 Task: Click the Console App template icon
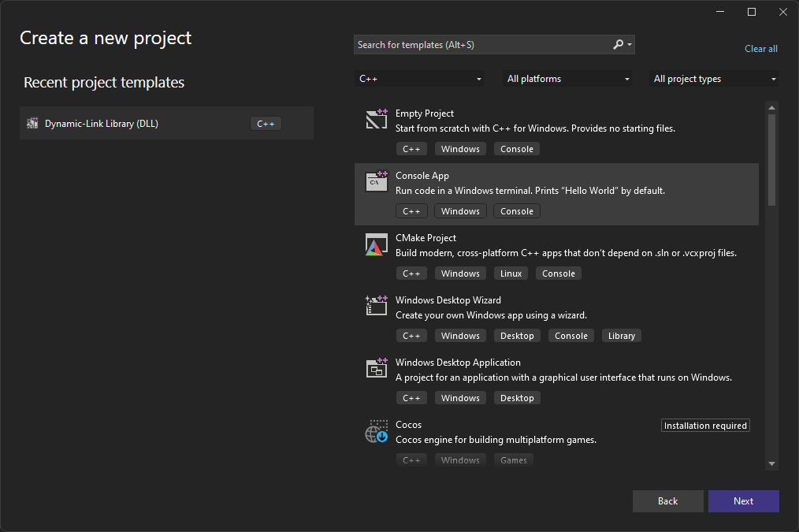(377, 181)
